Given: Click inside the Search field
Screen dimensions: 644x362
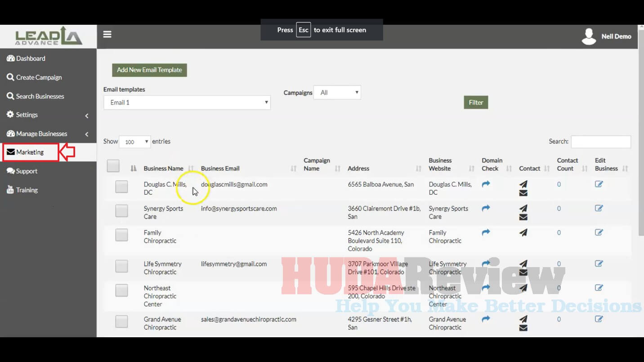Looking at the screenshot, I should (x=601, y=142).
